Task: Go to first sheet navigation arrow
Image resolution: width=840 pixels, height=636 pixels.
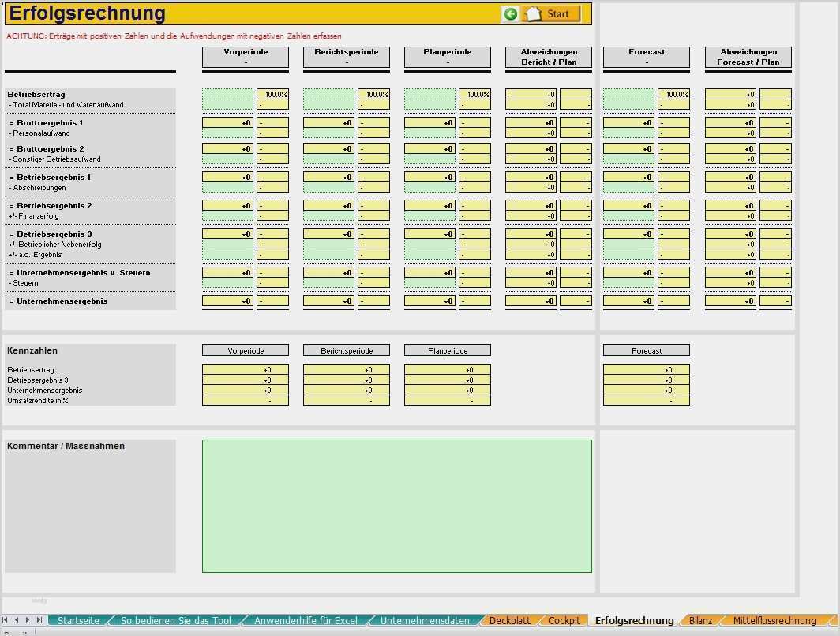Action: point(6,620)
